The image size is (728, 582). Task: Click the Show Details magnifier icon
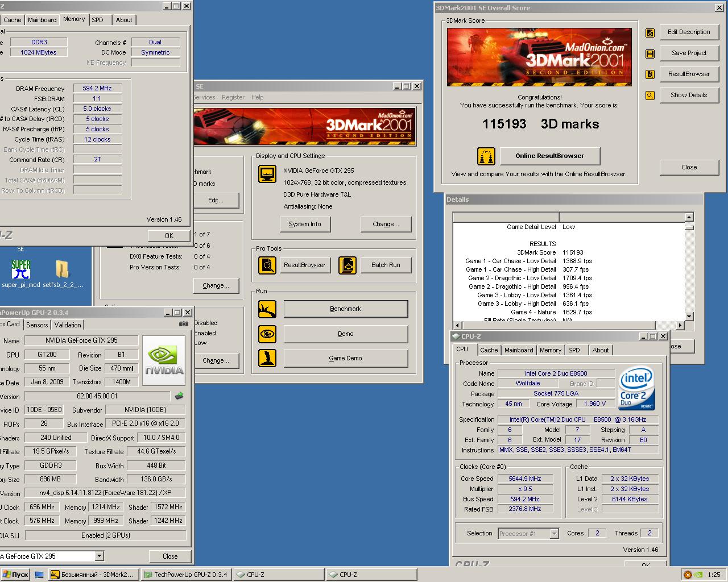pyautogui.click(x=650, y=95)
